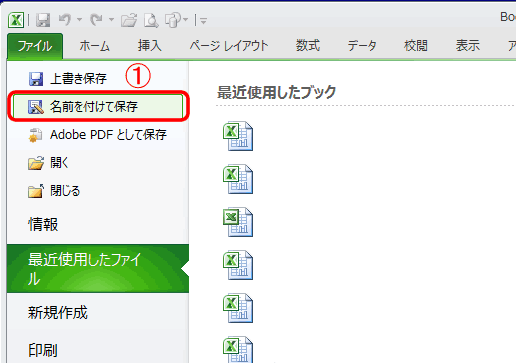
Task: Select 名前を付けて保存 in the File menu
Action: (x=98, y=106)
